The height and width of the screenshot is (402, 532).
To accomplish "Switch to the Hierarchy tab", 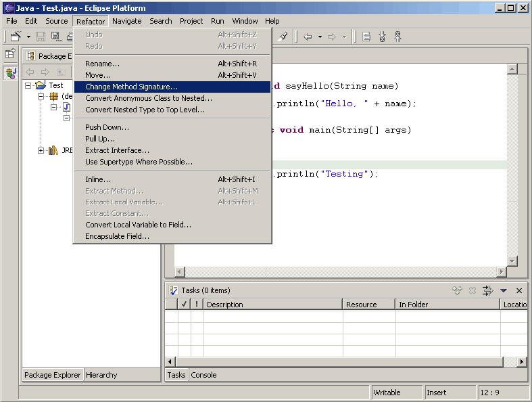I will (x=101, y=375).
